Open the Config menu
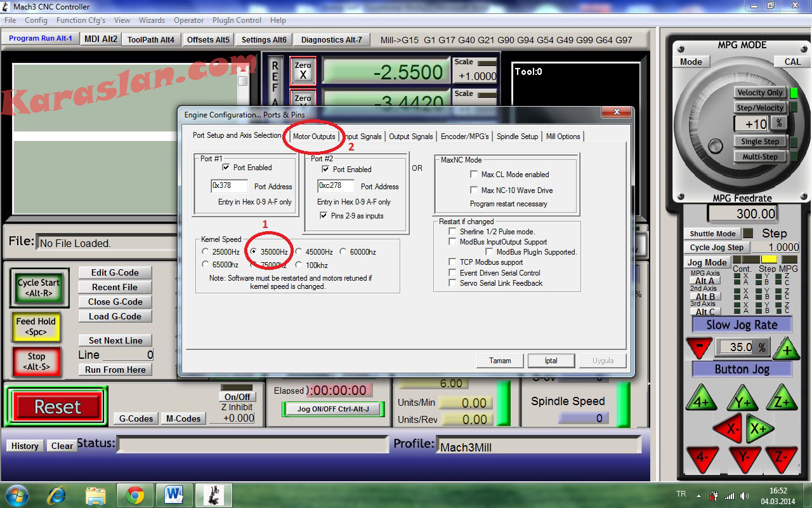Viewport: 812px width, 508px height. 36,20
